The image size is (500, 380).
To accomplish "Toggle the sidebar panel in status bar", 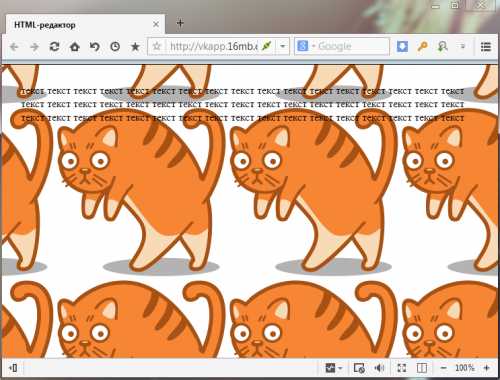I will point(13,368).
